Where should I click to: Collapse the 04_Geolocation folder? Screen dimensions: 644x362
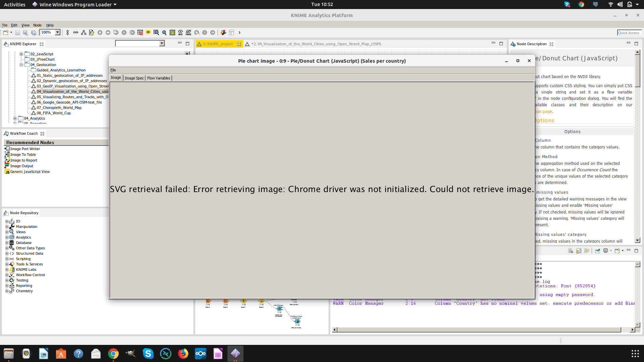[21, 65]
